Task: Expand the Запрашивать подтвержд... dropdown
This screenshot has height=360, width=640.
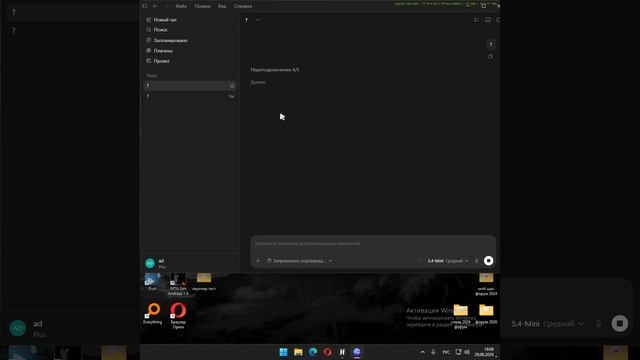Action: point(300,261)
